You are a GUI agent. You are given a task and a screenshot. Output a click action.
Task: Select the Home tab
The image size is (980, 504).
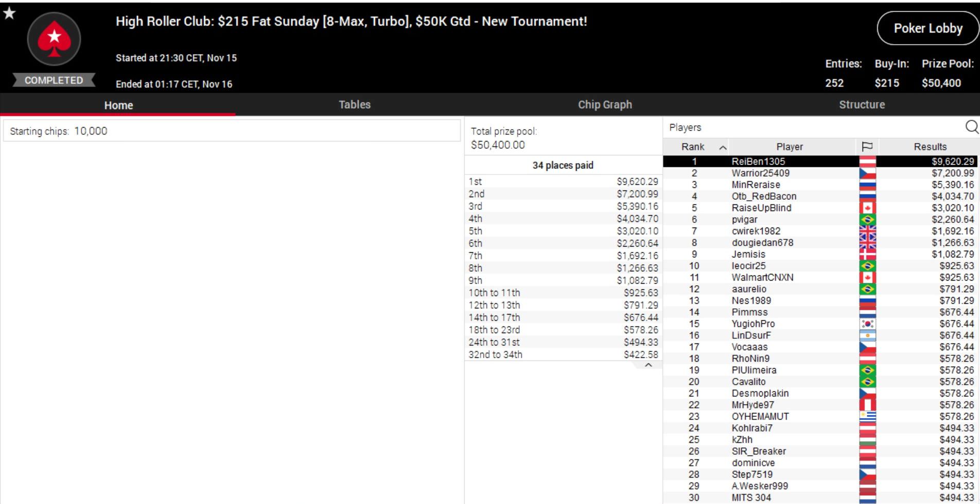tap(118, 105)
